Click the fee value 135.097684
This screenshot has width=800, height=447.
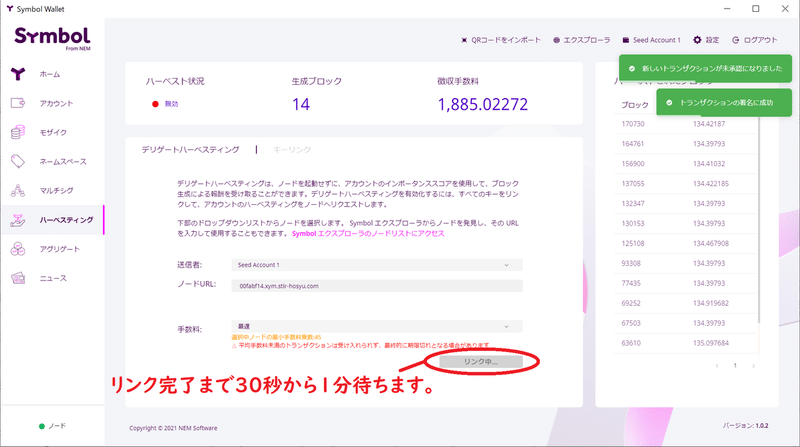711,343
